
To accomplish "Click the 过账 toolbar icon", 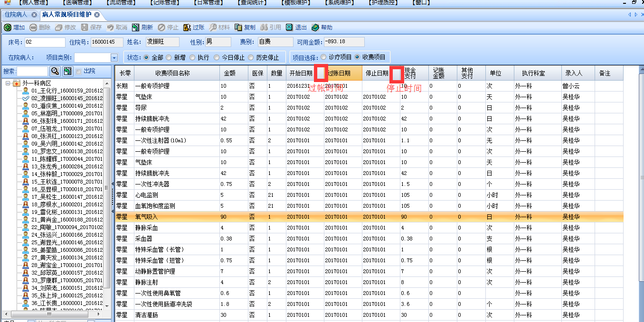I will click(x=187, y=28).
